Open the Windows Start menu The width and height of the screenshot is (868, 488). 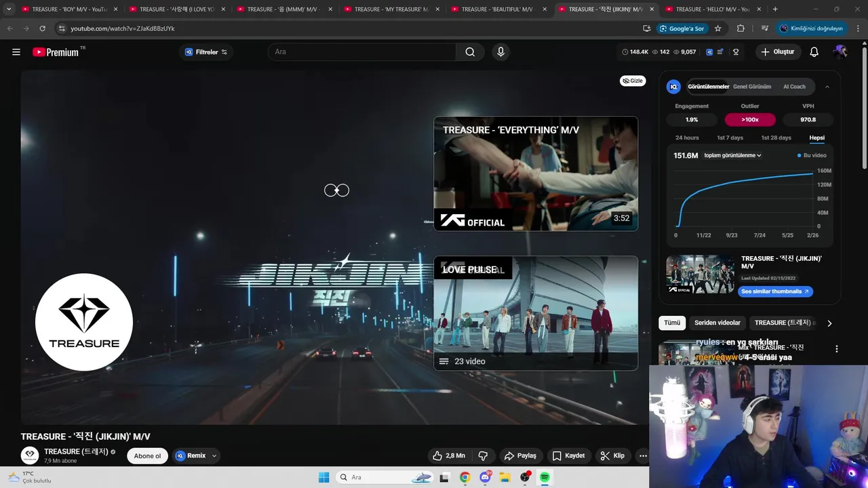point(323,477)
